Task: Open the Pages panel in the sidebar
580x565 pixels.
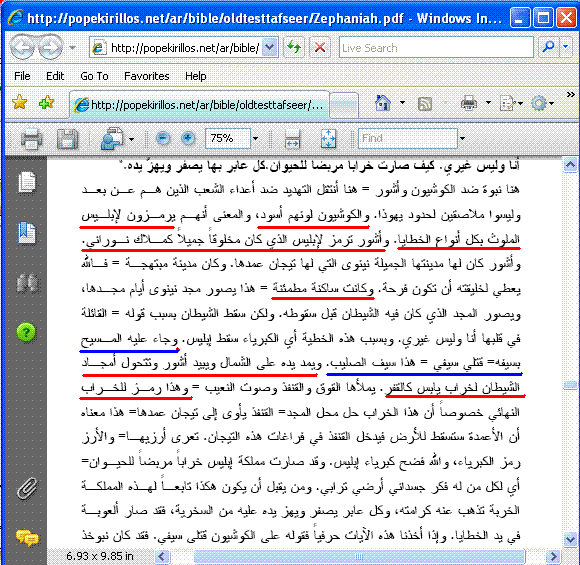Action: (x=27, y=183)
